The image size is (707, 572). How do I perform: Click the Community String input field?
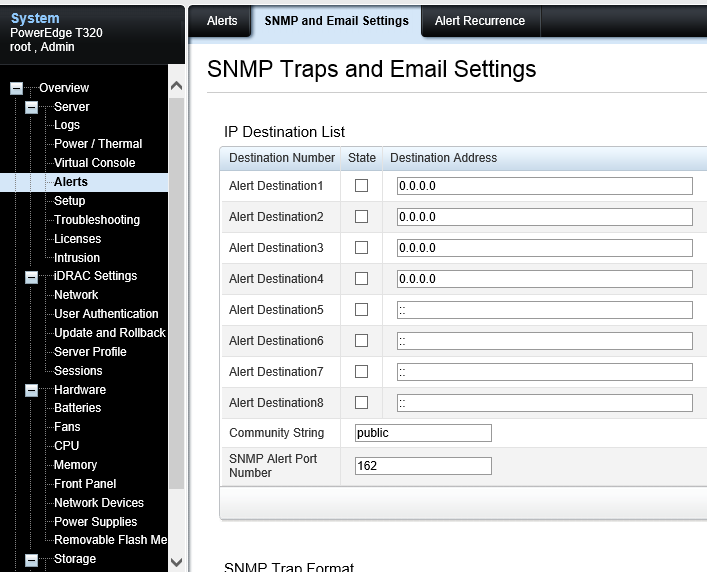pos(423,433)
